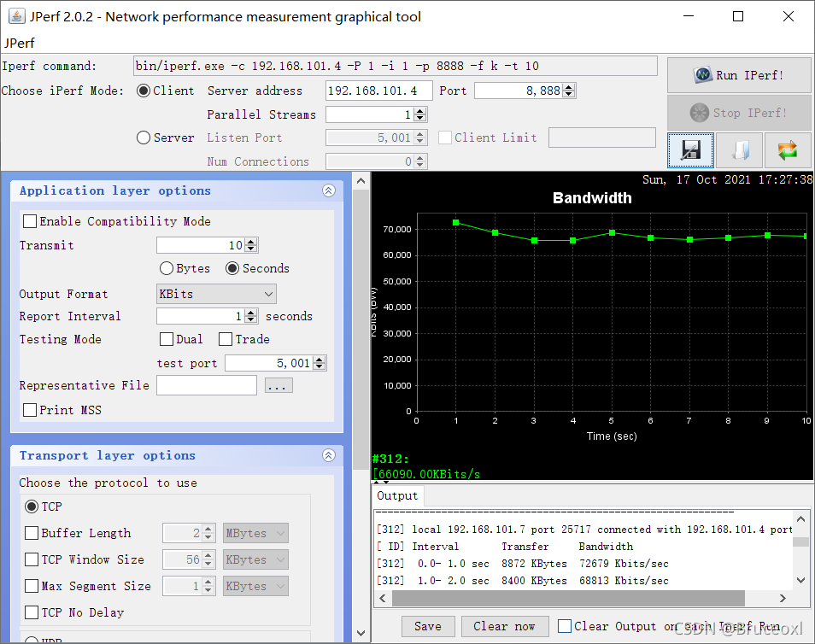Enable the Buffer Length checkbox
Screen dimensions: 815x644
32,533
